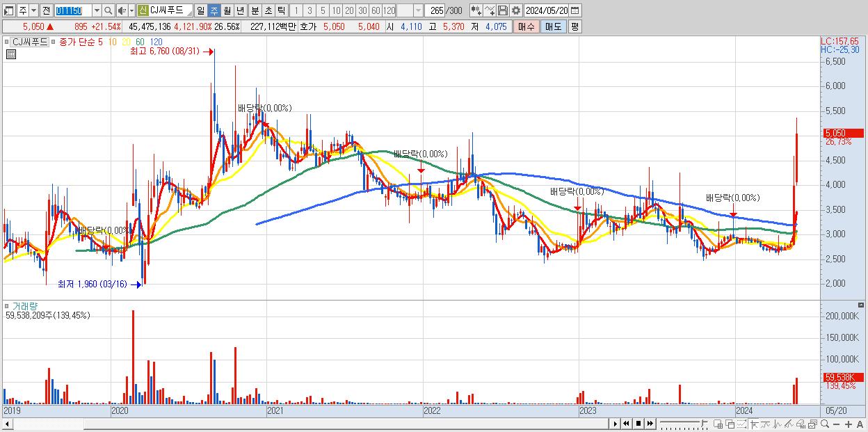868x432 pixels.
Task: Select the moving average 5 legend
Action: (101, 42)
